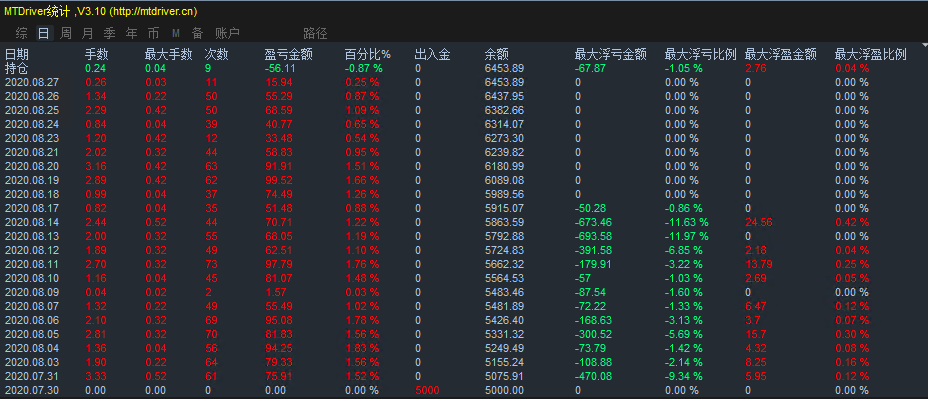Switch to the 月 monthly tab
Screen dimensions: 928x400
coord(87,33)
